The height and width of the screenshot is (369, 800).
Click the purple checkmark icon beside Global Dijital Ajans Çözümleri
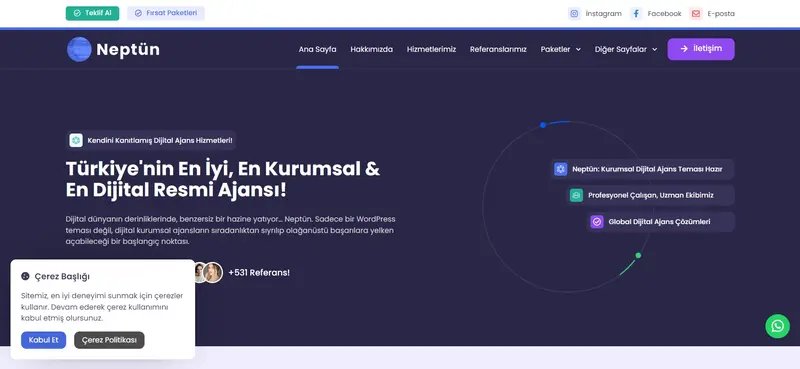coord(597,222)
